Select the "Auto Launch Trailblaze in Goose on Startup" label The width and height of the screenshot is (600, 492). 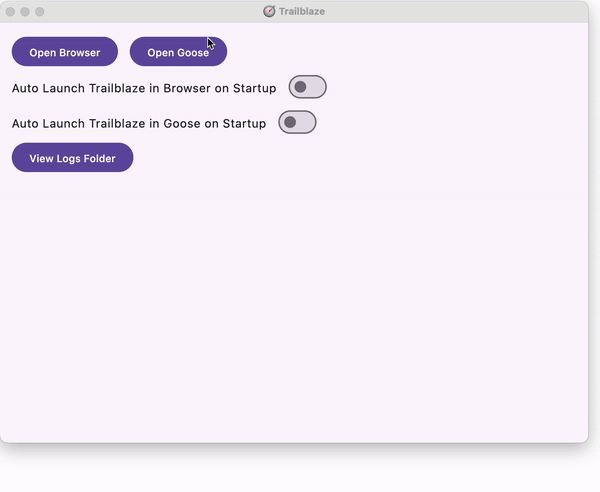139,124
